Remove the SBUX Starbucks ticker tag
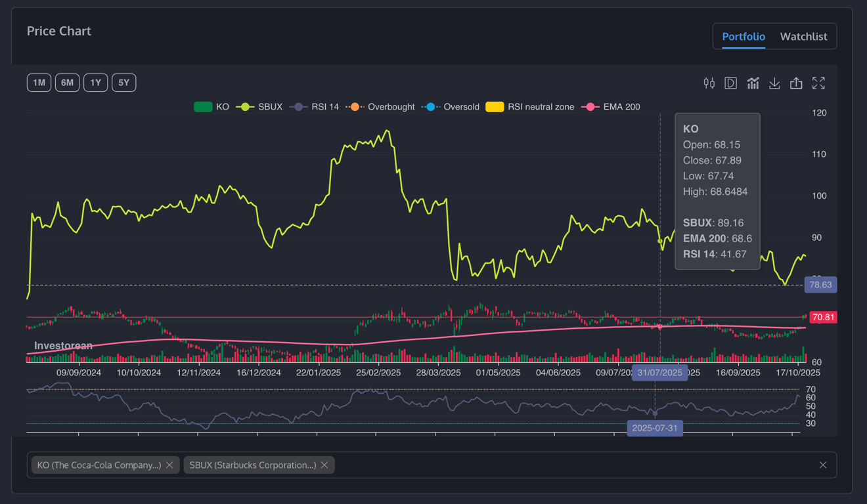867x504 pixels. tap(324, 465)
